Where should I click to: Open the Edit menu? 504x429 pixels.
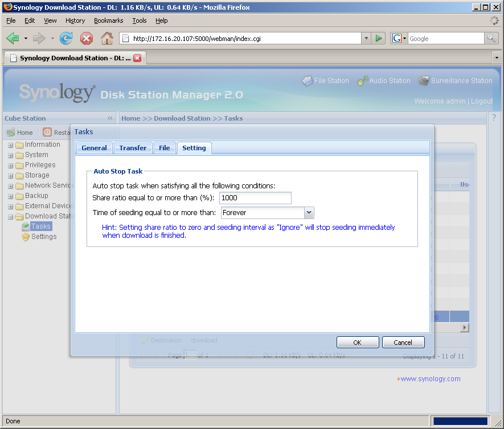[x=30, y=20]
